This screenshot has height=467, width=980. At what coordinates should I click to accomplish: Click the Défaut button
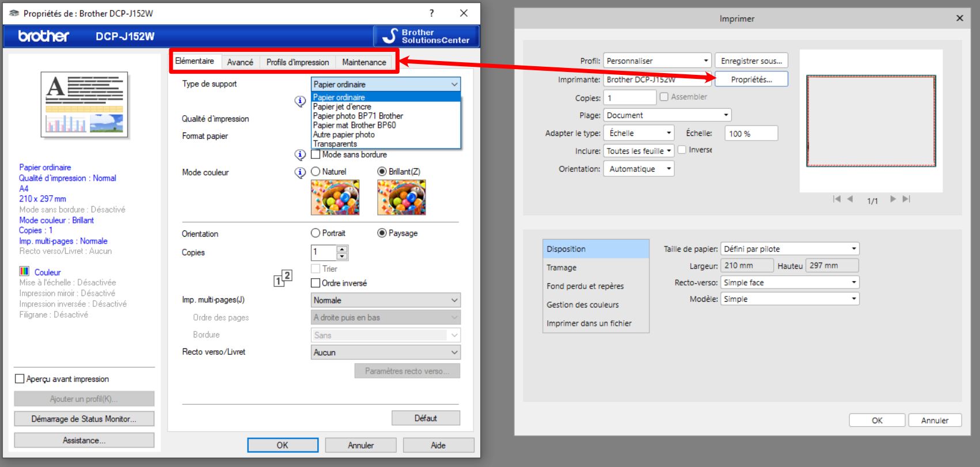click(426, 418)
